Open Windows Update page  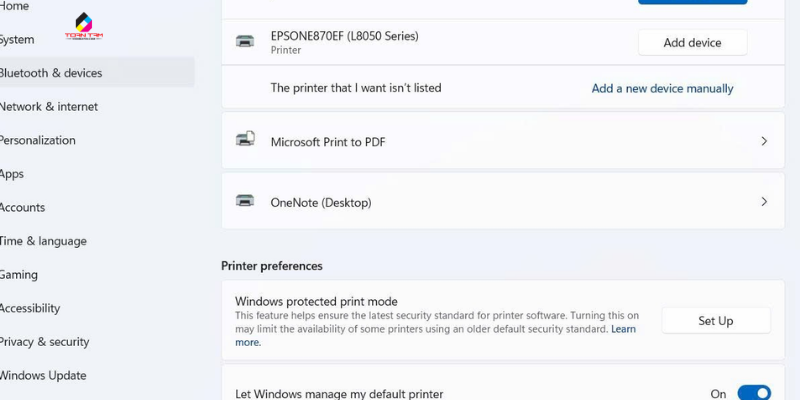[x=43, y=376]
